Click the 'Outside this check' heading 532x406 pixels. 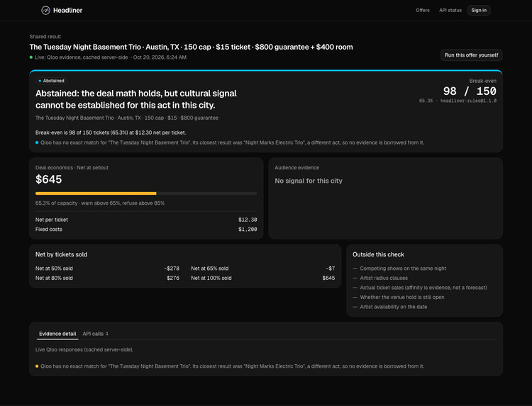pos(378,254)
